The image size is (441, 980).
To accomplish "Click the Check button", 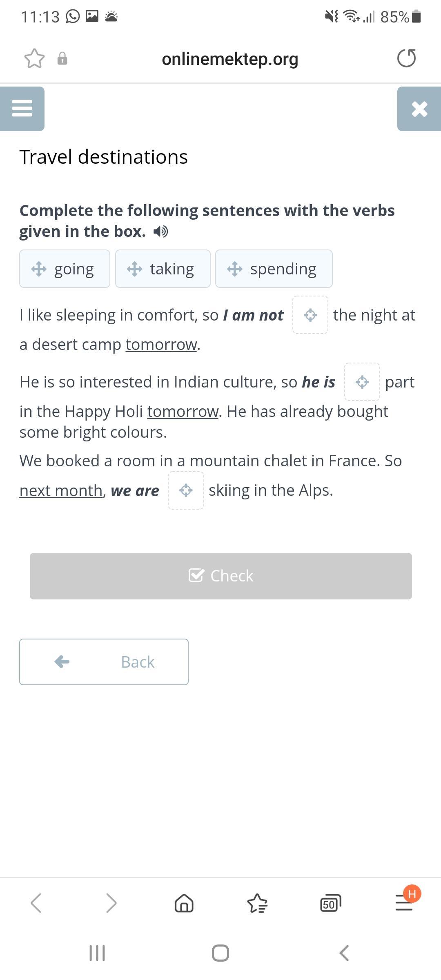I will 221,576.
